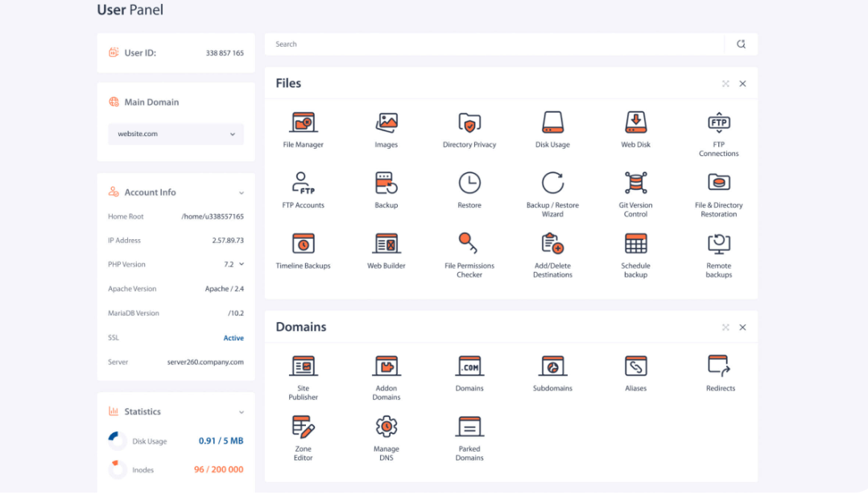Open the Schedule backup calendar icon
The height and width of the screenshot is (495, 868).
pyautogui.click(x=635, y=244)
